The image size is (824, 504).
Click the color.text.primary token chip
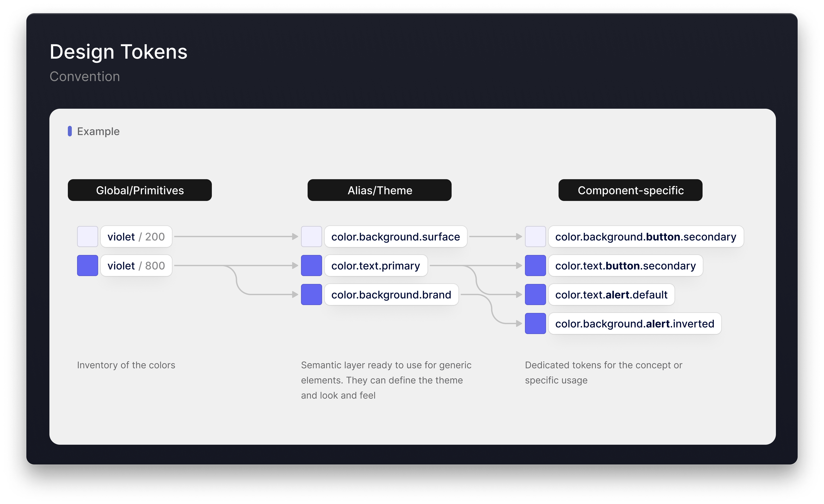[x=375, y=266]
